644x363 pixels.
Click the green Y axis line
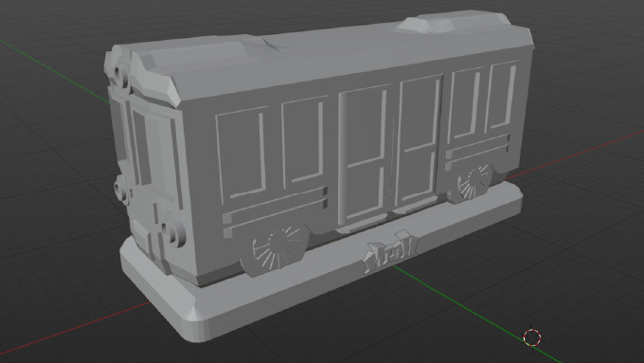click(x=53, y=70)
